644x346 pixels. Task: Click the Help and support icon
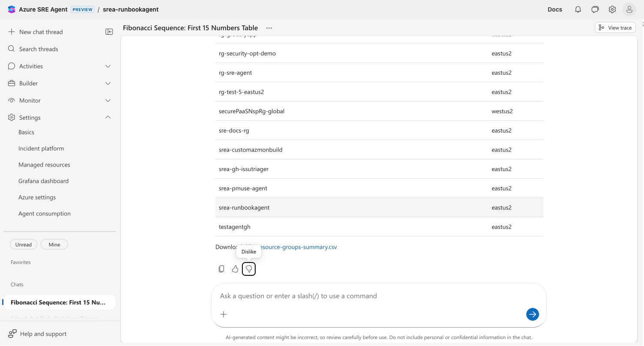click(12, 334)
